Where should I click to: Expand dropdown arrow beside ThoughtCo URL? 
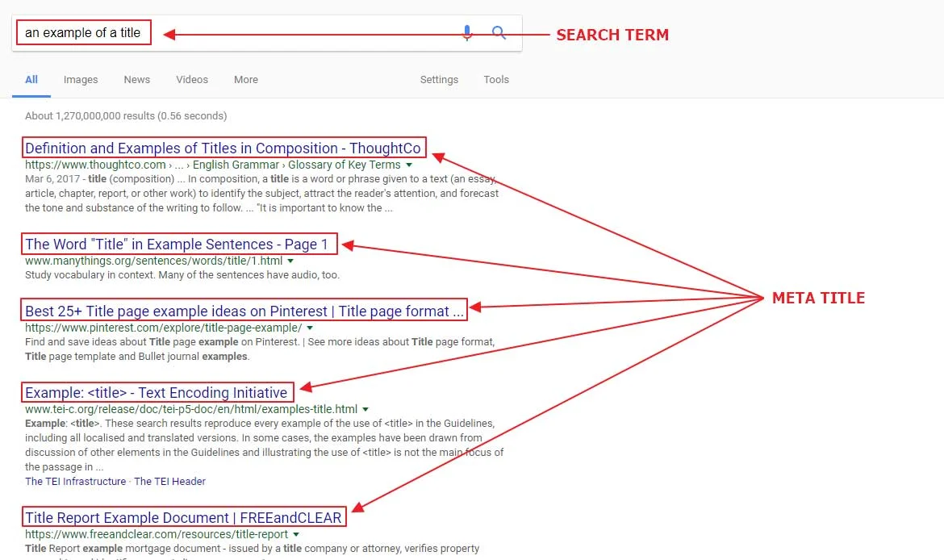pos(410,165)
